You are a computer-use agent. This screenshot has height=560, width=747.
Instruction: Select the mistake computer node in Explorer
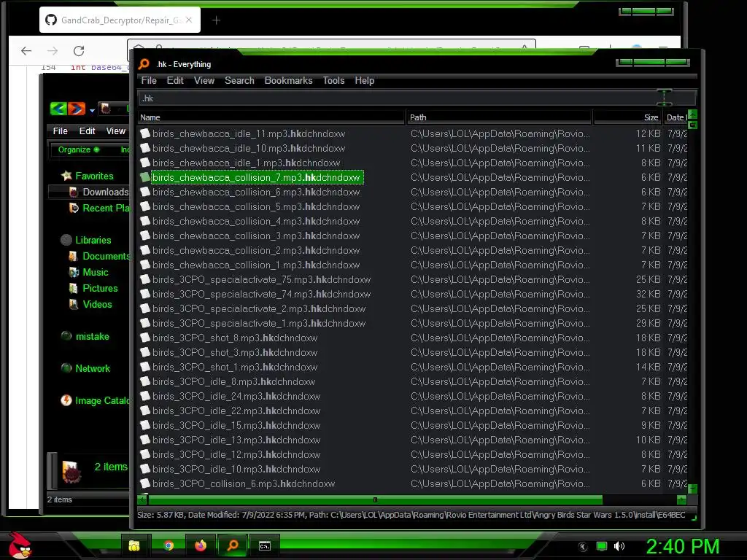[93, 337]
